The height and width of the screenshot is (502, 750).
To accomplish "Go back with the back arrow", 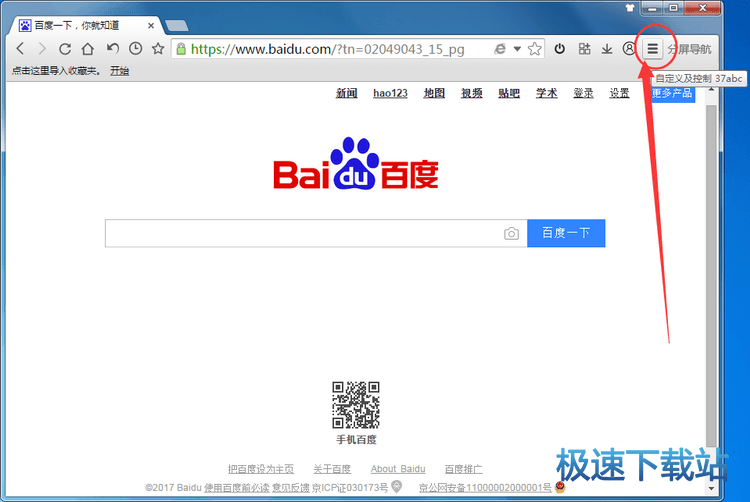I will click(20, 49).
